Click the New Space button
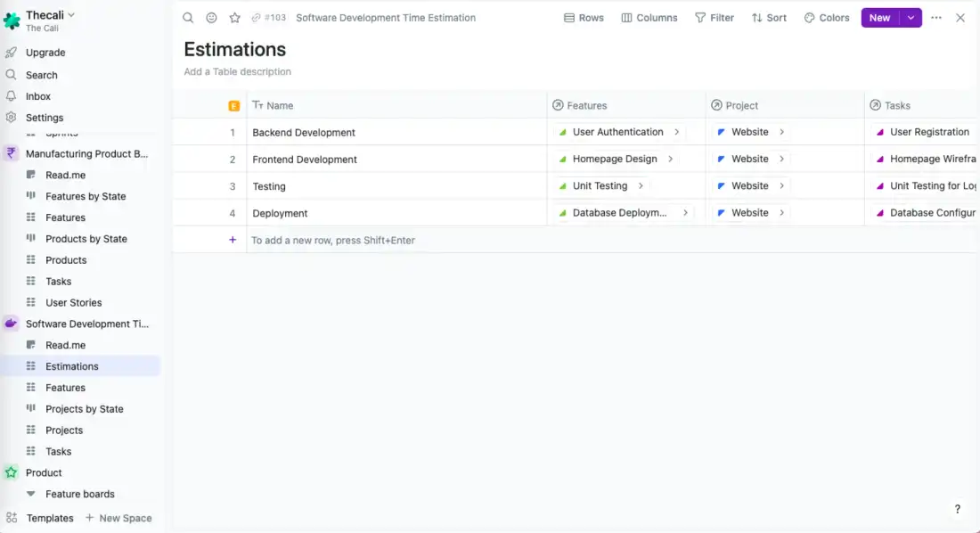Viewport: 980px width, 533px height. 118,518
